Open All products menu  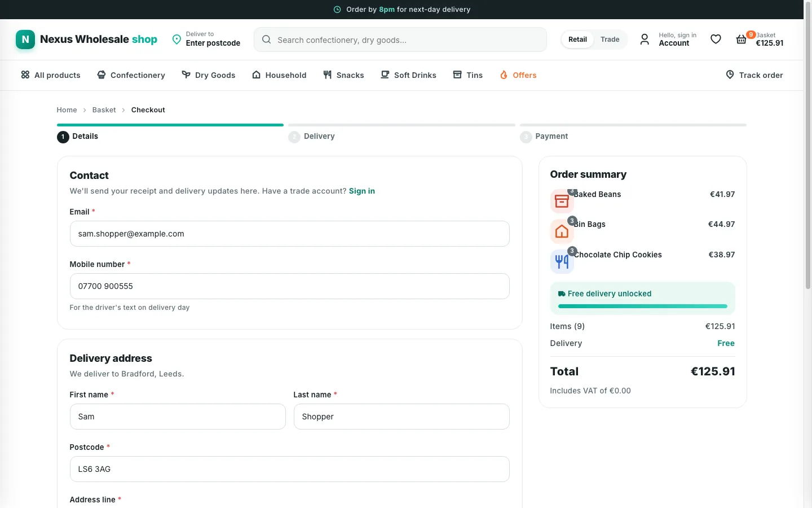[51, 75]
